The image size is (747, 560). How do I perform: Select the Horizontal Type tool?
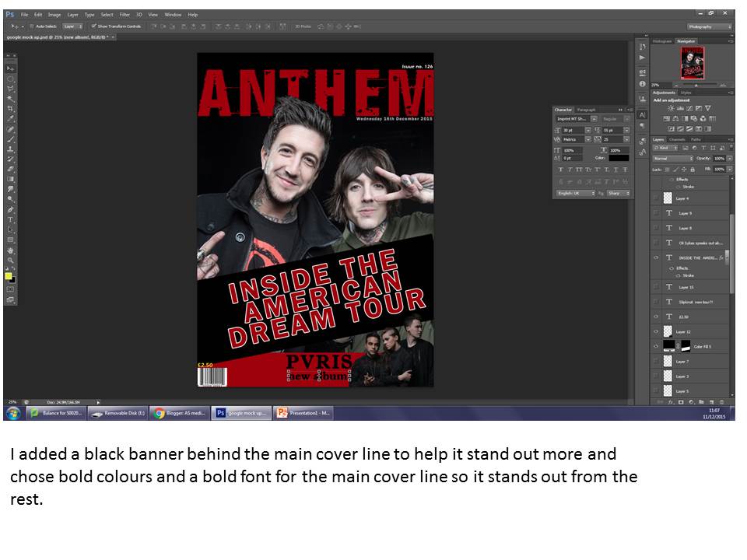pyautogui.click(x=10, y=219)
